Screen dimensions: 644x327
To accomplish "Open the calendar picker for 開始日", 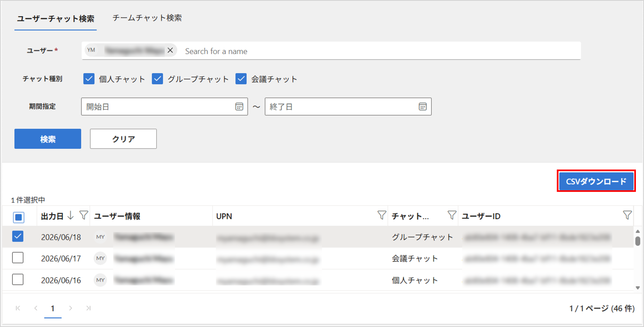I will point(239,107).
